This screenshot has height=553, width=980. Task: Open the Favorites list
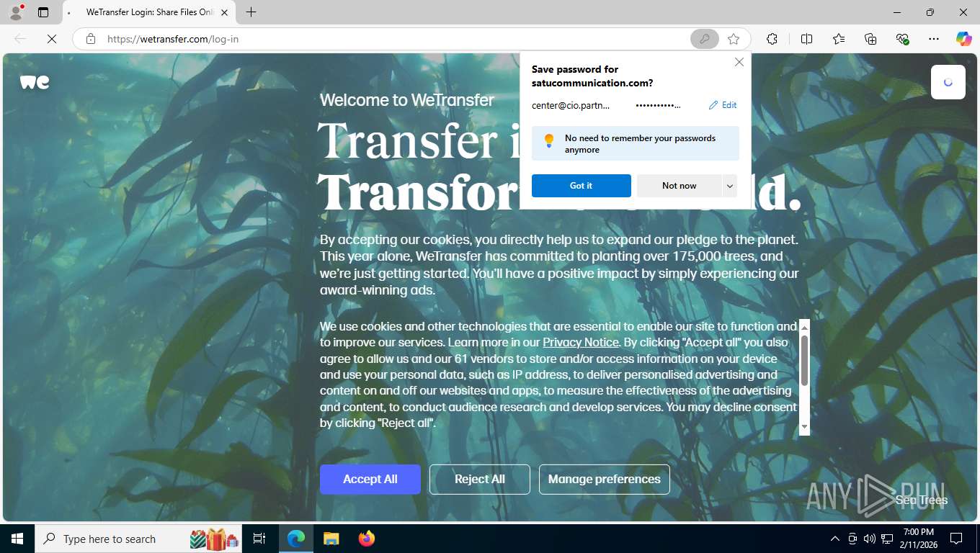click(839, 39)
